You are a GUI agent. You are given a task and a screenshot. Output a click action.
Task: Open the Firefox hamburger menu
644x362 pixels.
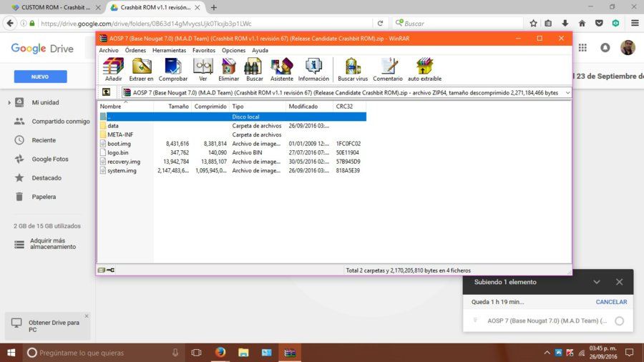(x=635, y=24)
